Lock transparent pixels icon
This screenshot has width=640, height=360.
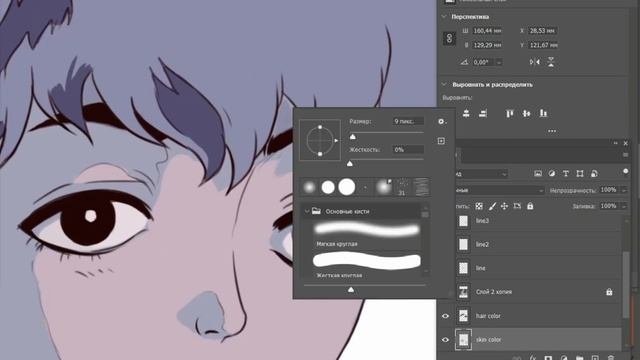pyautogui.click(x=479, y=207)
